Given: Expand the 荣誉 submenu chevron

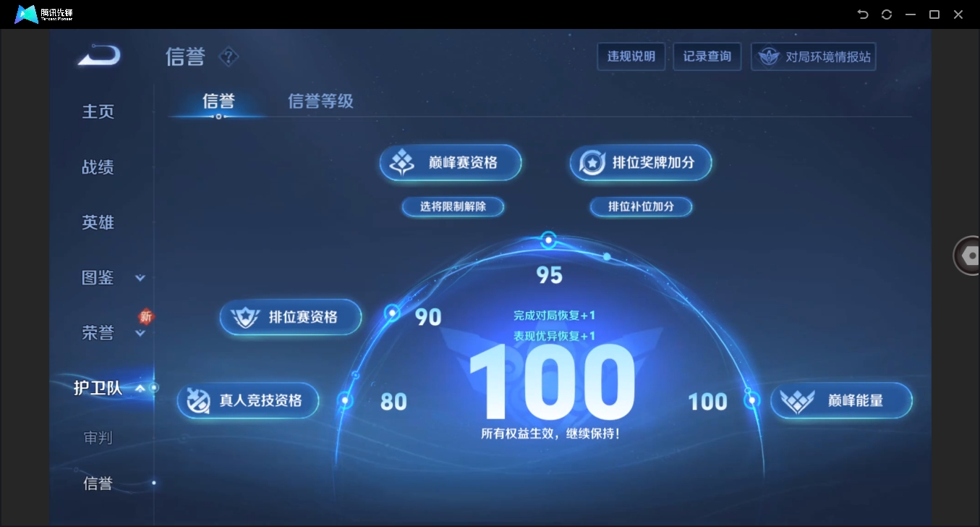Looking at the screenshot, I should 140,333.
